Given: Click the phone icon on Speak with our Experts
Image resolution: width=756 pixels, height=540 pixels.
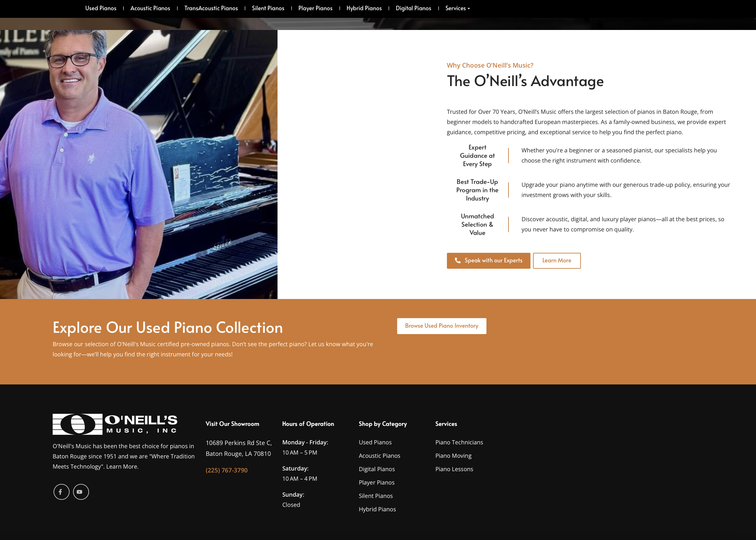Looking at the screenshot, I should coord(458,261).
